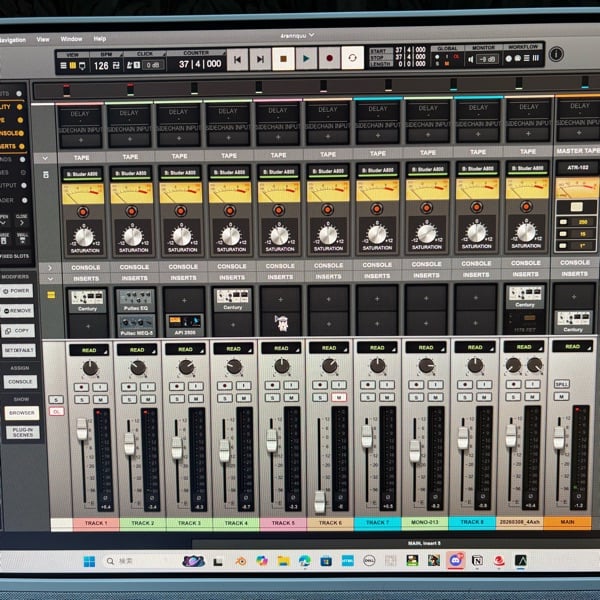Click the return-to-start transport button
This screenshot has height=600, width=600.
click(x=238, y=60)
